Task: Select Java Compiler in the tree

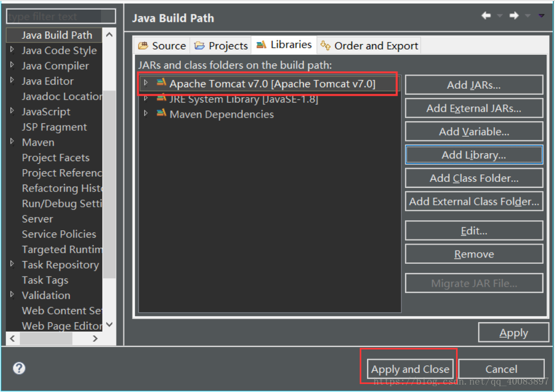Action: [55, 66]
